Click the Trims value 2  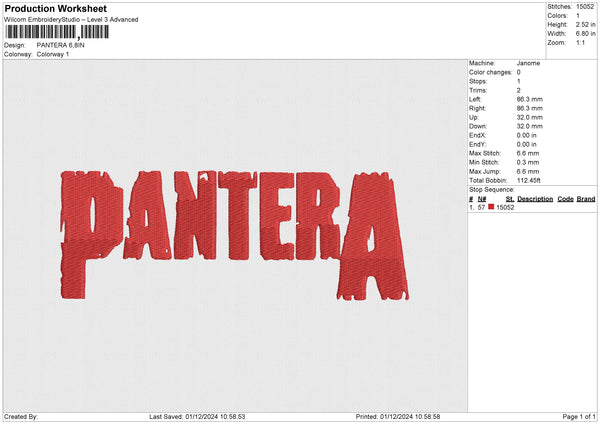pos(518,90)
